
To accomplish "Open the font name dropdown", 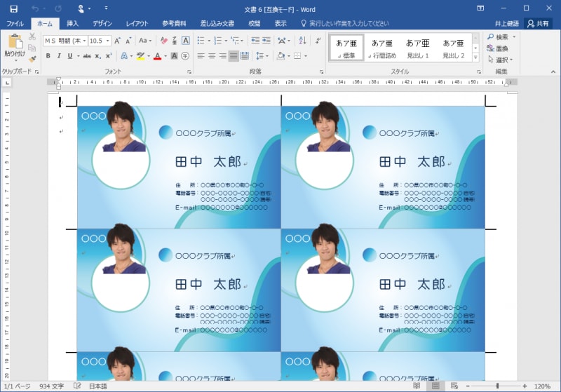I will (x=85, y=41).
